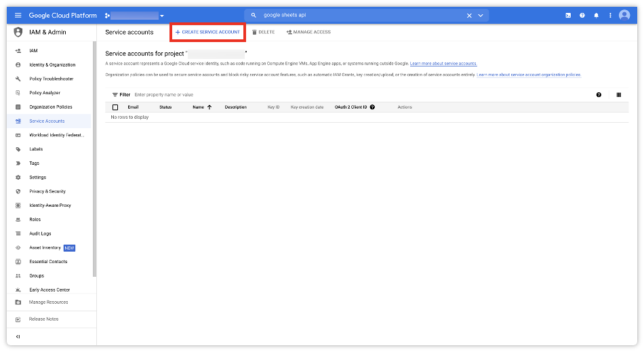Expand search options chevron

(481, 16)
